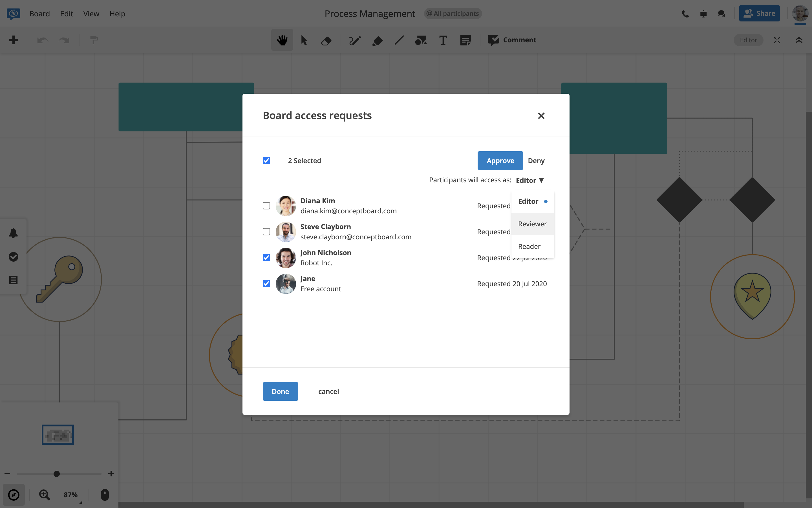
Task: Check the box for Steve Clayborn
Action: 266,232
